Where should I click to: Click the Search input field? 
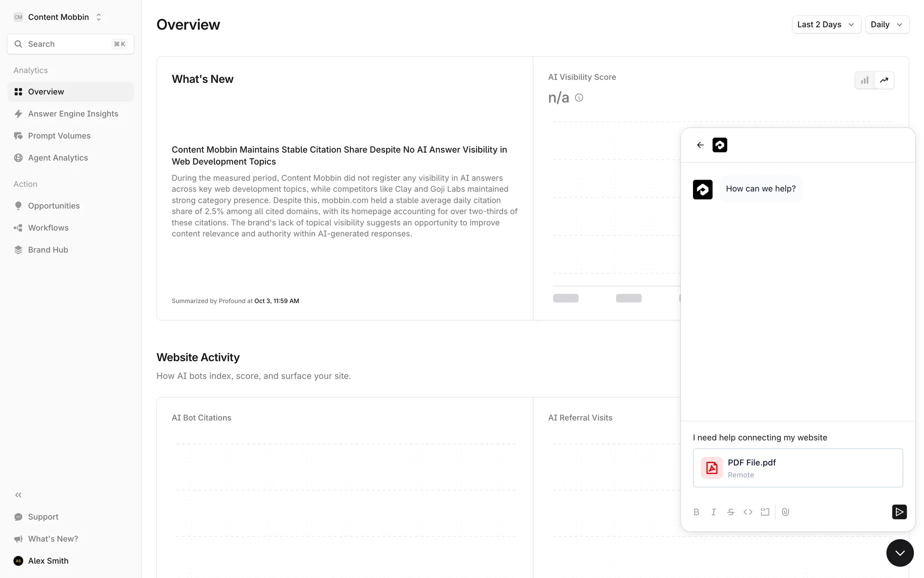point(70,44)
